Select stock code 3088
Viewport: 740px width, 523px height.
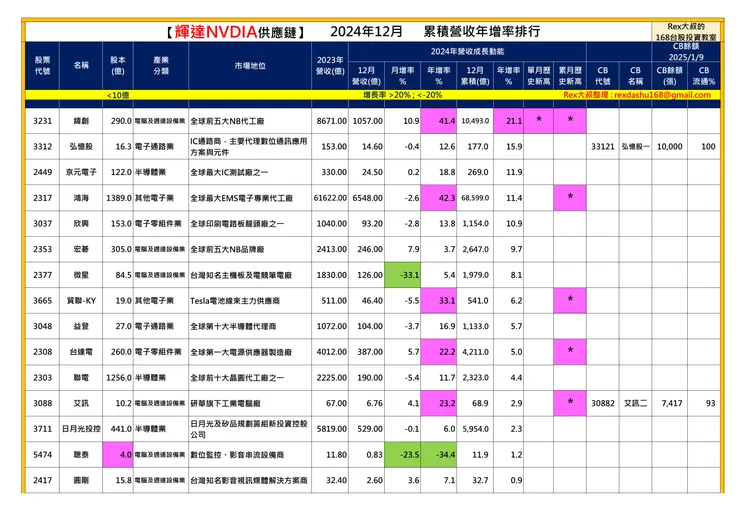[x=42, y=403]
